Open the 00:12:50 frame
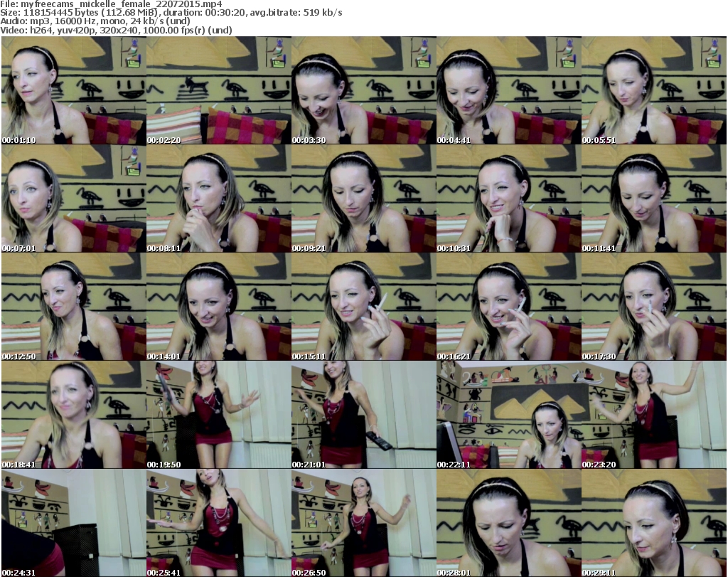The height and width of the screenshot is (577, 728). click(x=73, y=307)
